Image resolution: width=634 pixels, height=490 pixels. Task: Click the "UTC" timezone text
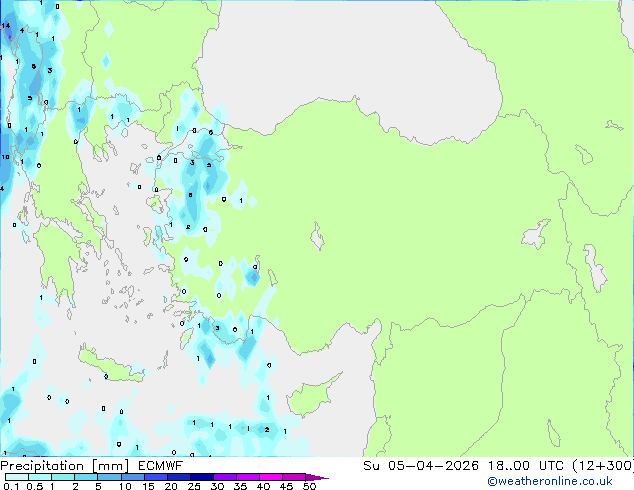coord(551,466)
